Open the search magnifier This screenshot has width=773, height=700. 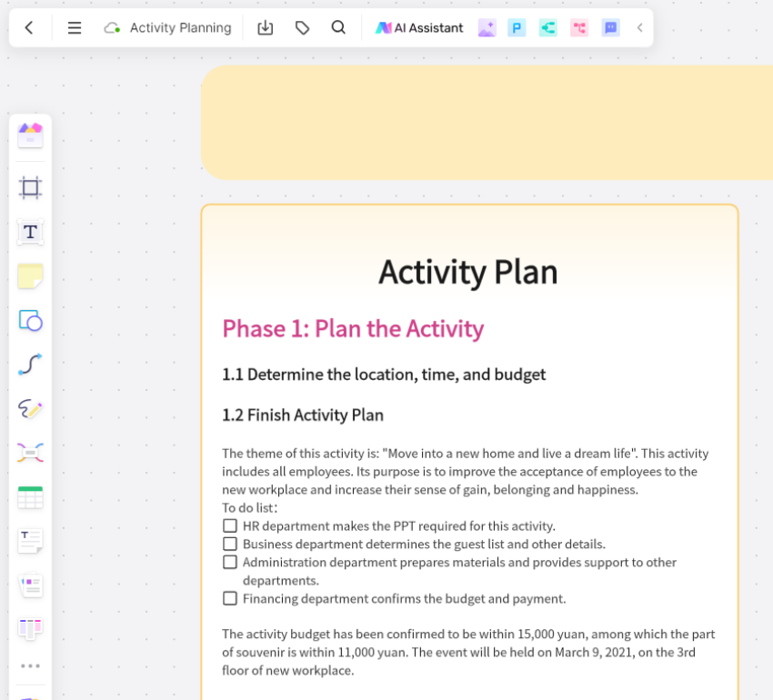(x=338, y=27)
